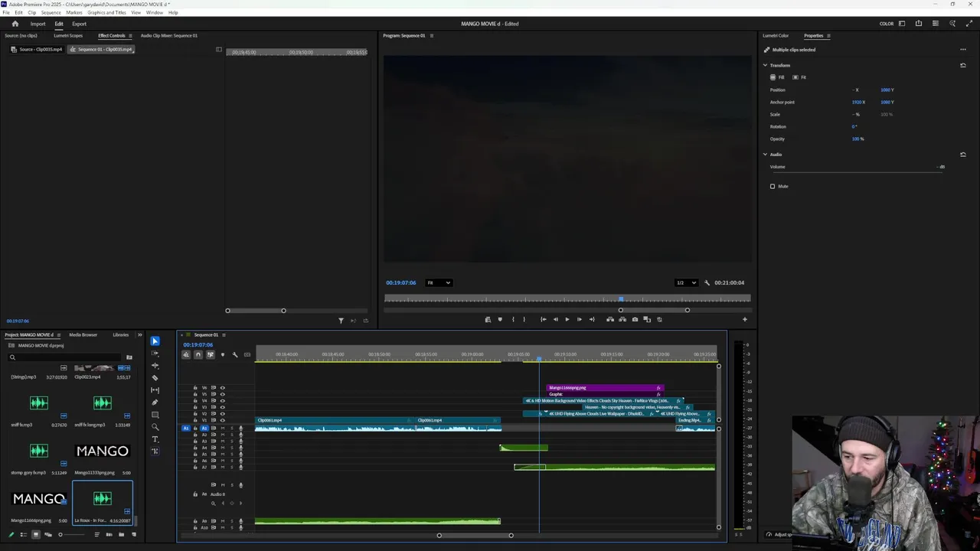
Task: Open Program monitor settings wrench
Action: point(707,282)
